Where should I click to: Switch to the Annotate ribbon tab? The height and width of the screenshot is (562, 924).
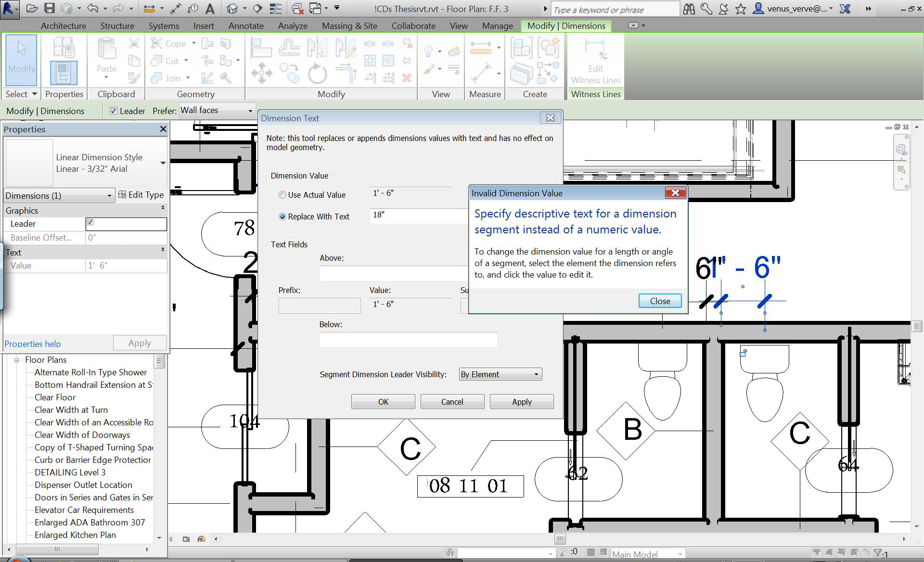click(245, 26)
